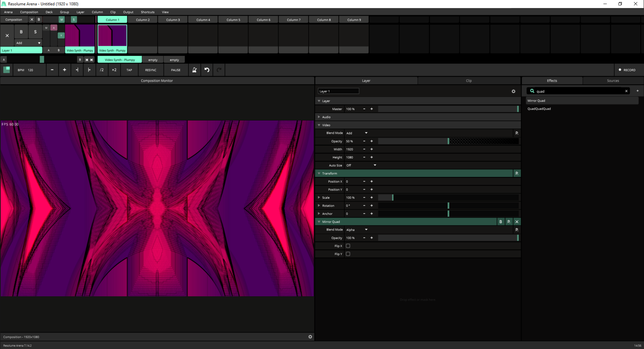Enable the Flip Y checkbox
Image resolution: width=644 pixels, height=349 pixels.
coord(348,254)
